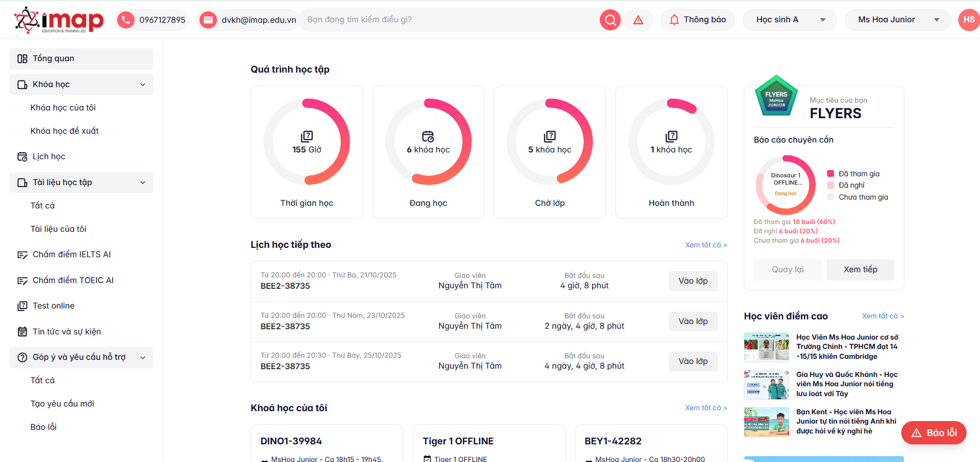
Task: Click the search input field
Action: [x=451, y=20]
